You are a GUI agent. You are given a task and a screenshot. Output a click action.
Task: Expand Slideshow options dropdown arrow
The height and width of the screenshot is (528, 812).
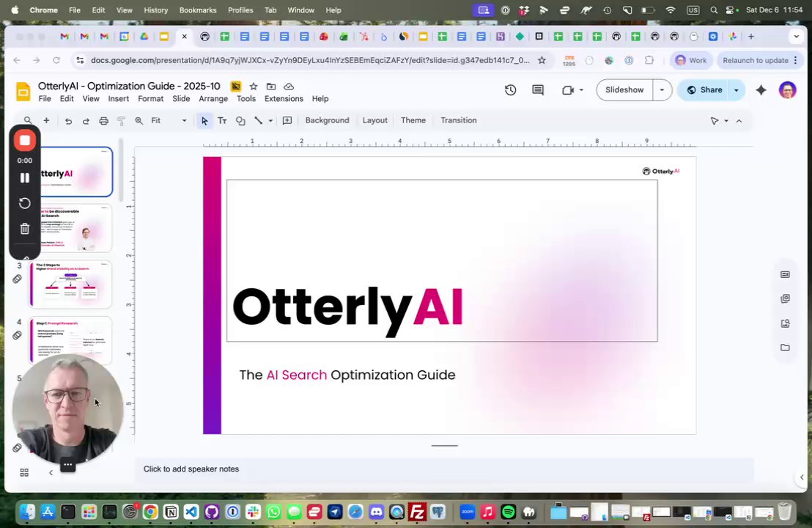point(662,89)
